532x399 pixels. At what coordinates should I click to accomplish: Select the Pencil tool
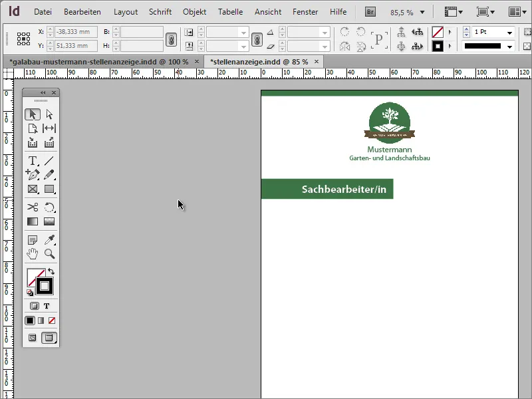click(49, 175)
